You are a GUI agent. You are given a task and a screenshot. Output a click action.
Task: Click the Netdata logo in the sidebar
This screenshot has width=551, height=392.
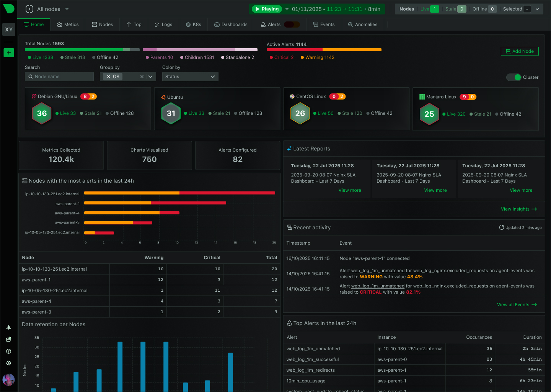(x=8, y=8)
